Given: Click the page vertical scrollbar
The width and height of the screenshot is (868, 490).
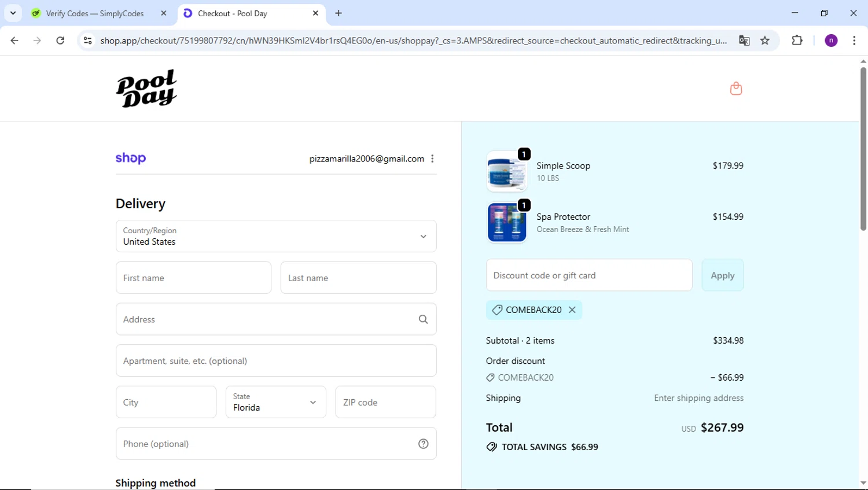Looking at the screenshot, I should (x=863, y=149).
